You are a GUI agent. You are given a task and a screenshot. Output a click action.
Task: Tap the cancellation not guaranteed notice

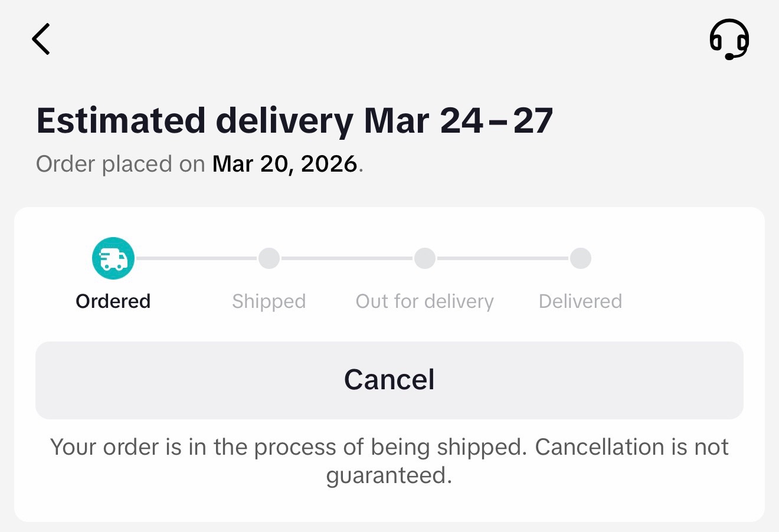pos(390,461)
